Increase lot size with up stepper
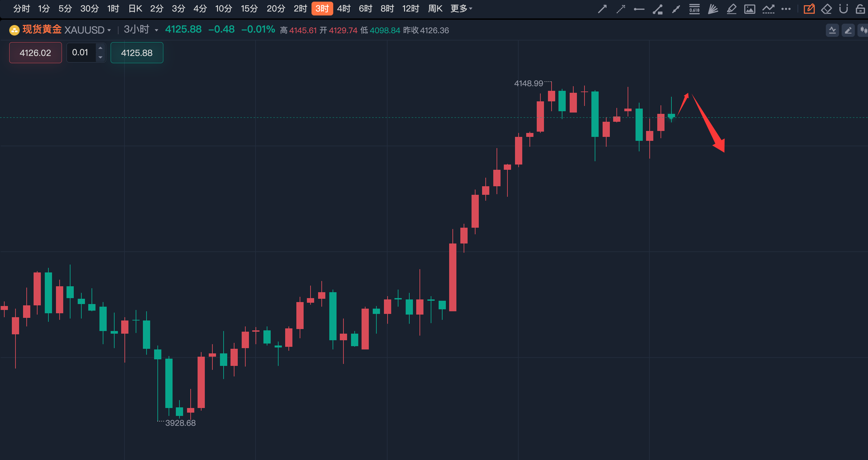The width and height of the screenshot is (868, 460). [x=100, y=48]
